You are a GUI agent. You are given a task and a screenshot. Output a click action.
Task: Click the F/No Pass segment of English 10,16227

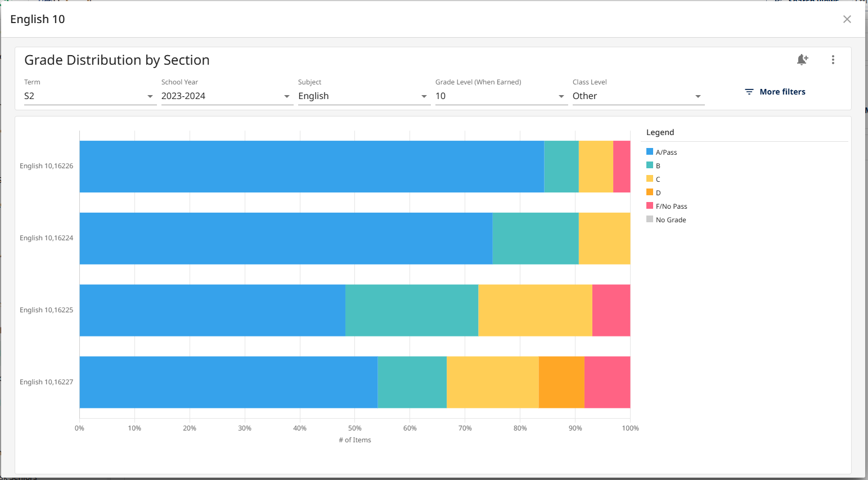607,382
